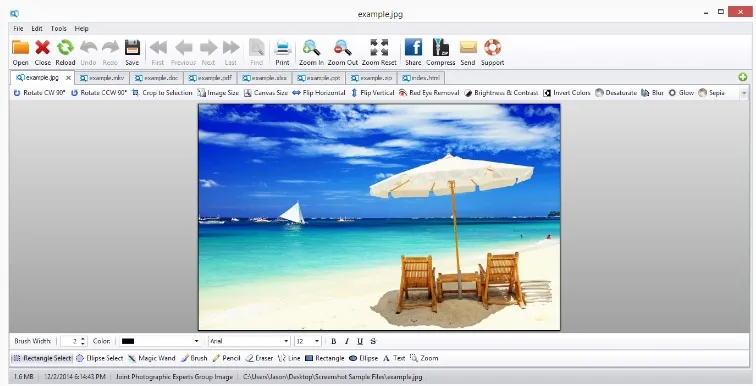Select the Eraser tool

(259, 358)
